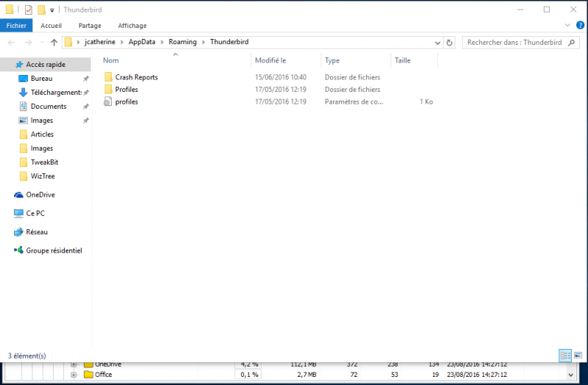The width and height of the screenshot is (588, 385).
Task: Open the quick access toolbar customize dropdown
Action: (52, 10)
